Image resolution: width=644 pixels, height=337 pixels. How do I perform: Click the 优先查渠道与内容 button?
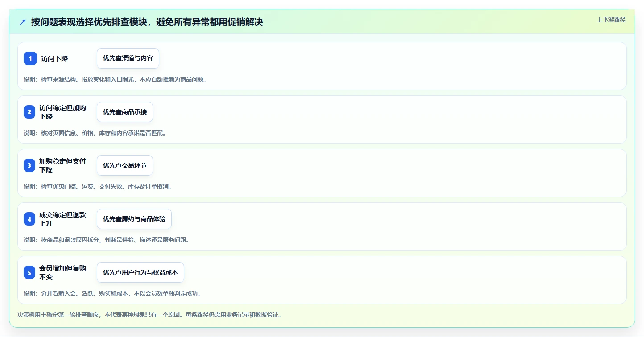(128, 58)
